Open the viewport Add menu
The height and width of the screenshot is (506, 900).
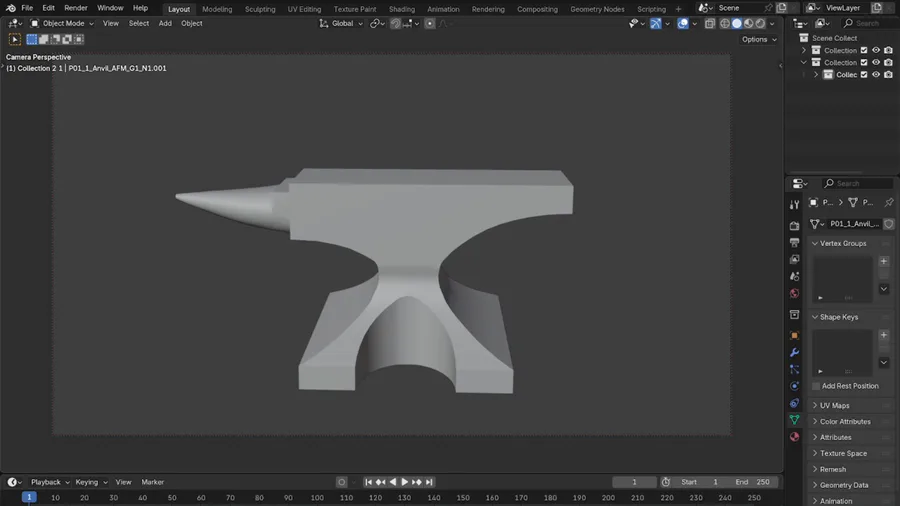click(165, 24)
